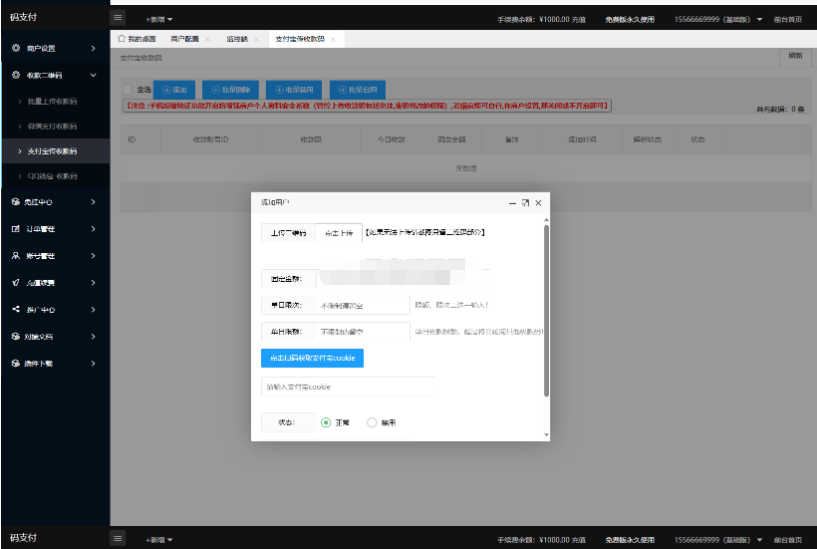Click the share icon beside 推广中心
Screen dimensions: 817x549
pos(16,309)
